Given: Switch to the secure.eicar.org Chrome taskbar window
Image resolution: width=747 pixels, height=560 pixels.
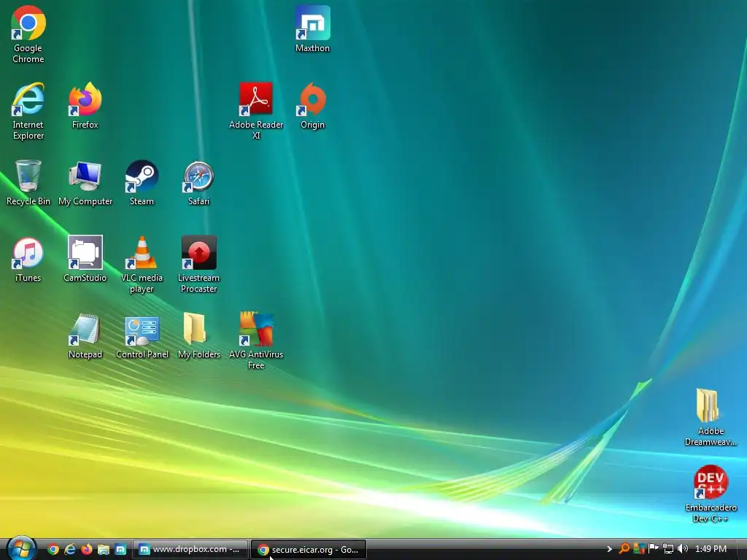Looking at the screenshot, I should click(x=309, y=550).
